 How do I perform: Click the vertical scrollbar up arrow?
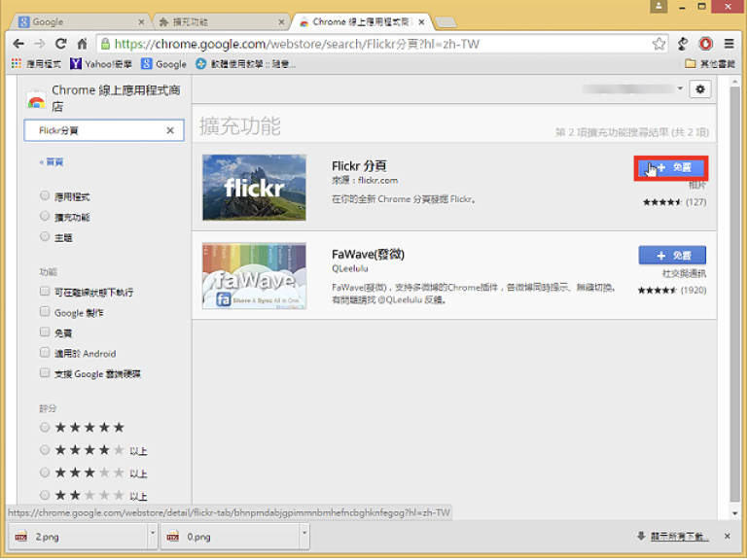coord(735,82)
